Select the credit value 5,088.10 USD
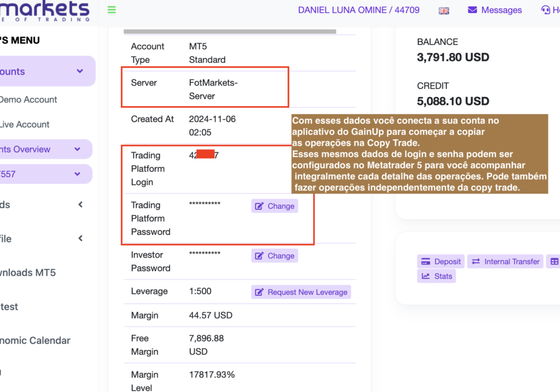The width and height of the screenshot is (560, 392). [x=453, y=101]
